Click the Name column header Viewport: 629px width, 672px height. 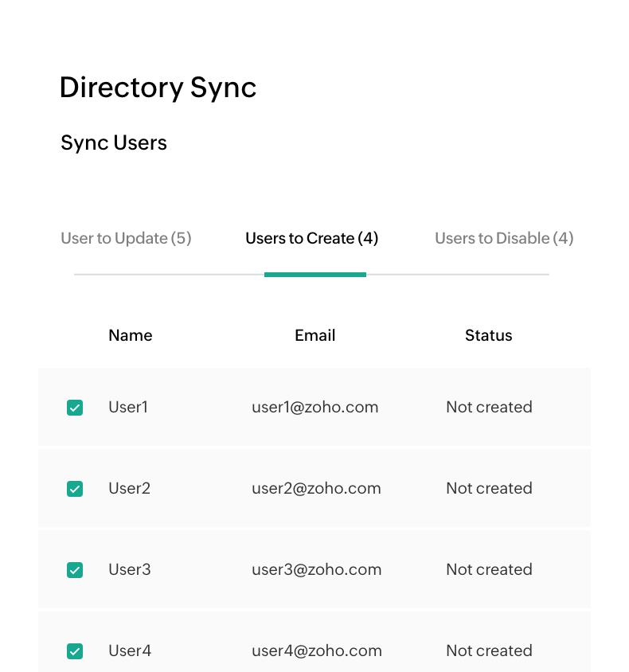pyautogui.click(x=130, y=335)
